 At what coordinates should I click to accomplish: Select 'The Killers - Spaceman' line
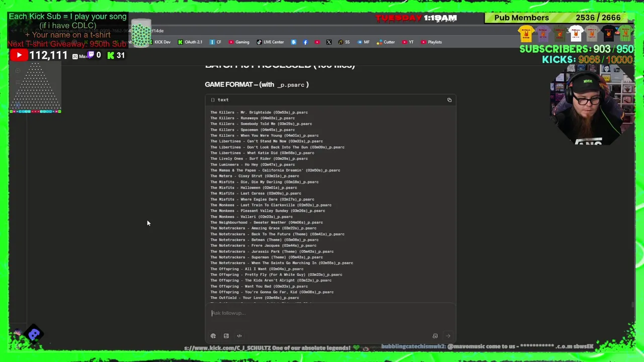[x=253, y=130]
